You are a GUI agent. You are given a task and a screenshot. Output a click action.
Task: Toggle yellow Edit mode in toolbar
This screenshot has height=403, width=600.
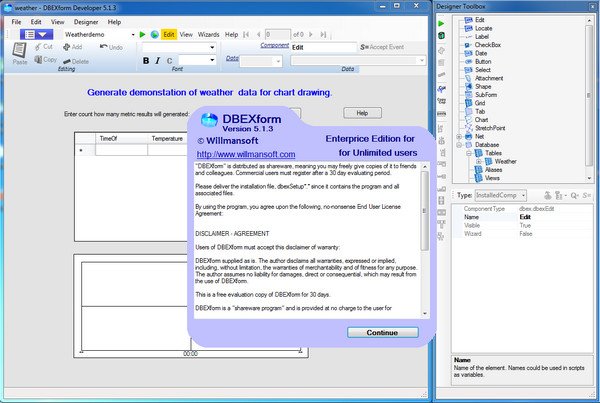pyautogui.click(x=169, y=34)
